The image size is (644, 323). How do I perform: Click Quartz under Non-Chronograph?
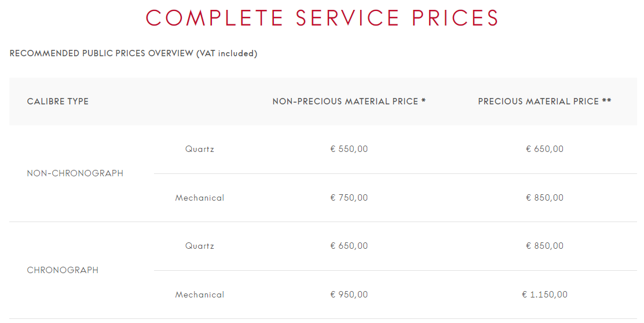200,149
